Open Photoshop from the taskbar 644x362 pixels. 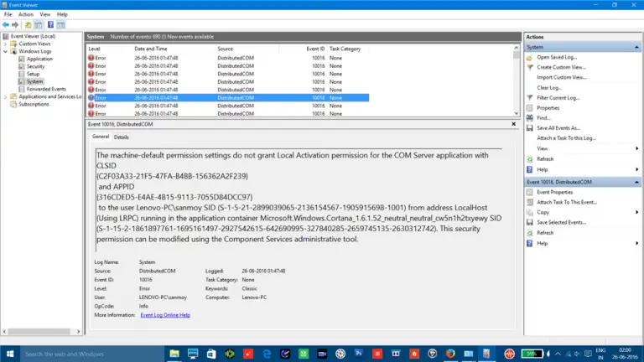click(359, 354)
